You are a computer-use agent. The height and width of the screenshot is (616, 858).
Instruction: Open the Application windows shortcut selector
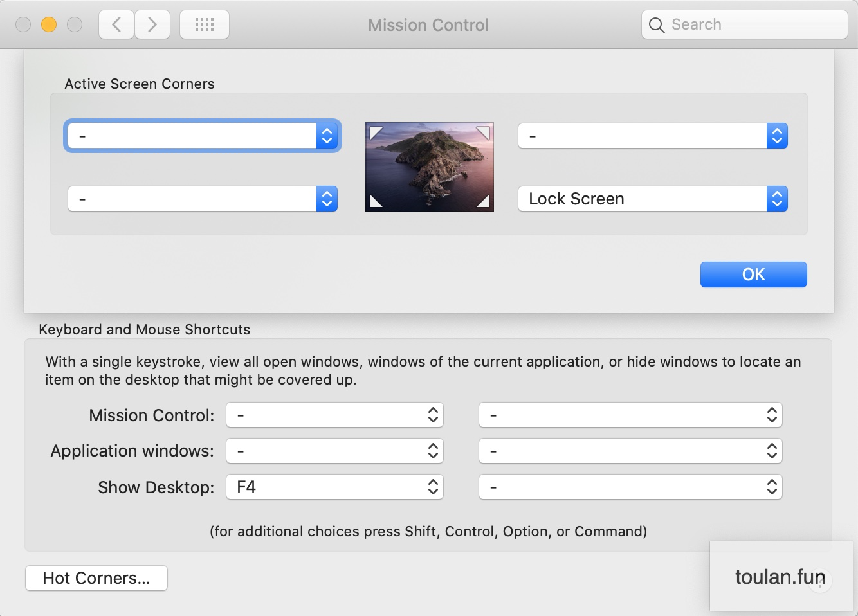(334, 451)
